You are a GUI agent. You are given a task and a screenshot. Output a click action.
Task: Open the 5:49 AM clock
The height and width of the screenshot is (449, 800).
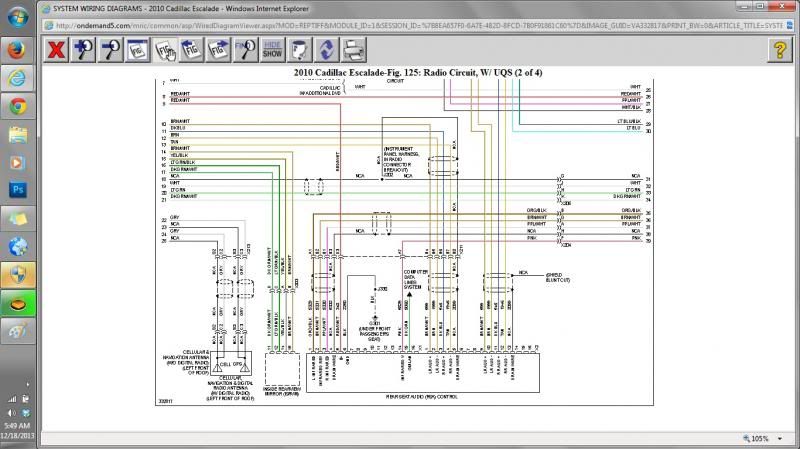point(17,426)
